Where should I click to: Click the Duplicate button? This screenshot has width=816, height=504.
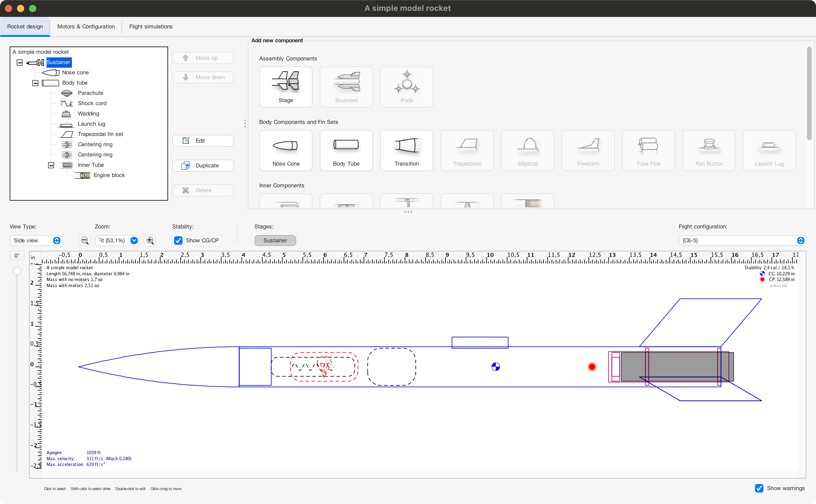(x=203, y=165)
